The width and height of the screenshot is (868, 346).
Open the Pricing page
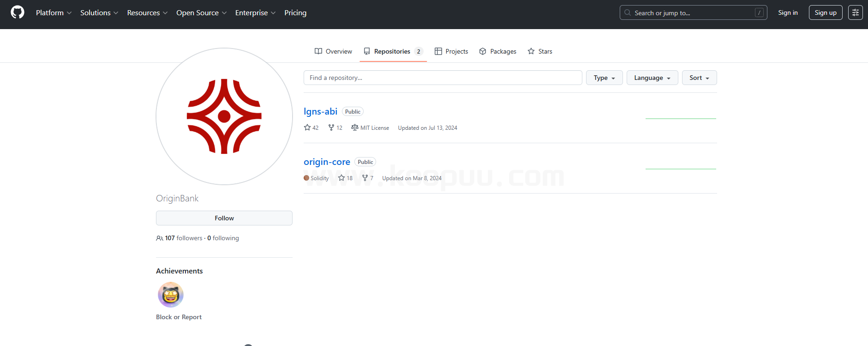[295, 13]
